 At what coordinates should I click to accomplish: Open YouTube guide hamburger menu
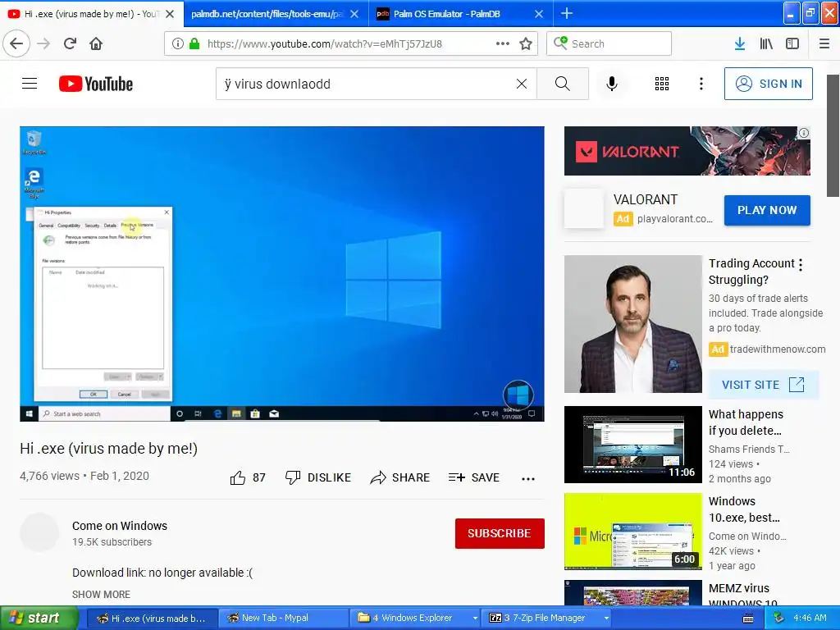[30, 84]
